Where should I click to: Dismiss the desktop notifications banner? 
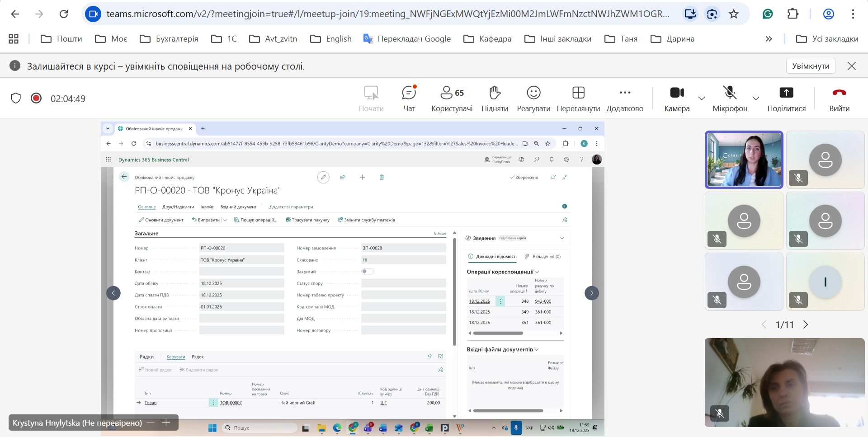(x=852, y=66)
